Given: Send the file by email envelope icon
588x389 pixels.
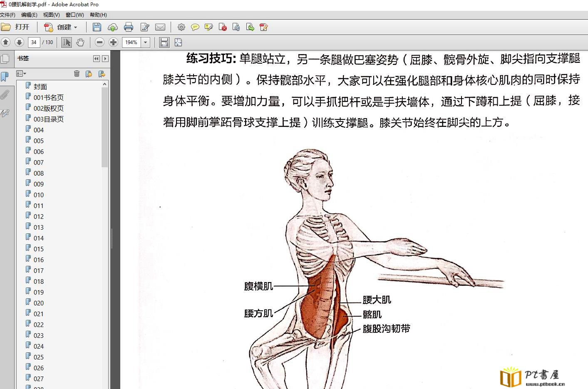Looking at the screenshot, I should coord(160,27).
